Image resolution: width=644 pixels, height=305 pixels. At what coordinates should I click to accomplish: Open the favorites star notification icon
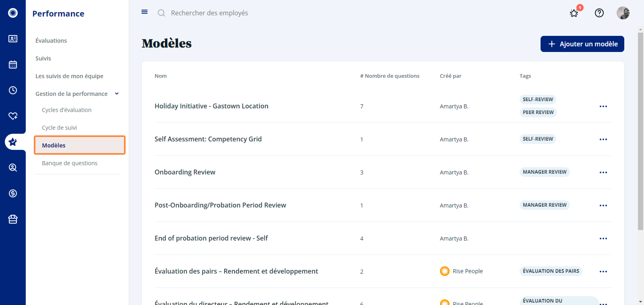(574, 13)
